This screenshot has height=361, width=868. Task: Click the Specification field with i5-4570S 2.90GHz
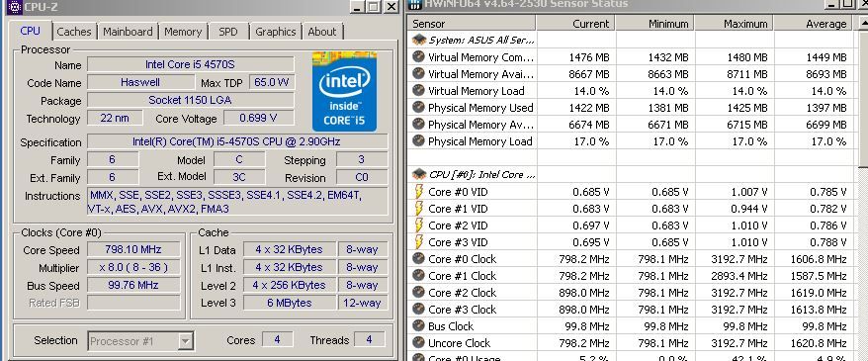(237, 141)
